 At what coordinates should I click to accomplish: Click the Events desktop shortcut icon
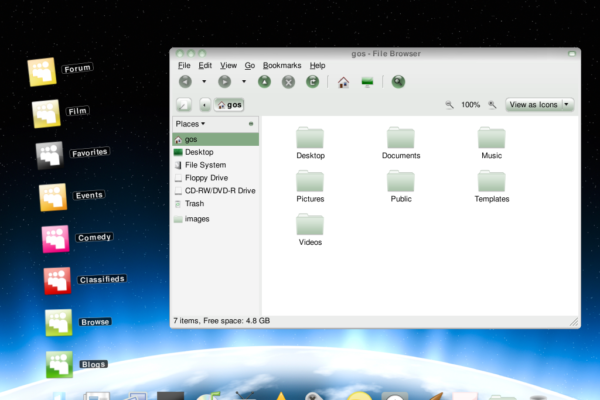tap(53, 197)
